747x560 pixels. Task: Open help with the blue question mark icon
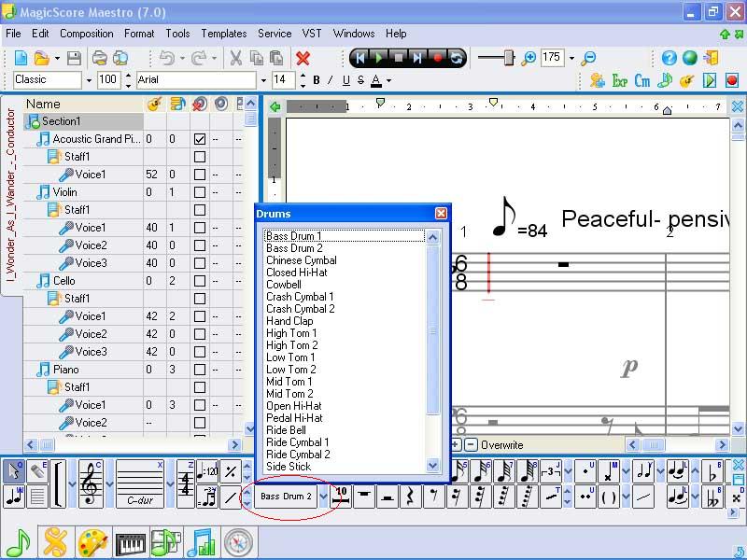click(x=669, y=58)
